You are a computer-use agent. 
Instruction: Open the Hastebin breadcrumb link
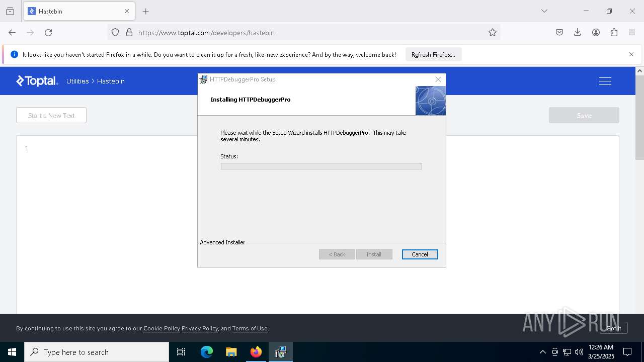pos(111,81)
